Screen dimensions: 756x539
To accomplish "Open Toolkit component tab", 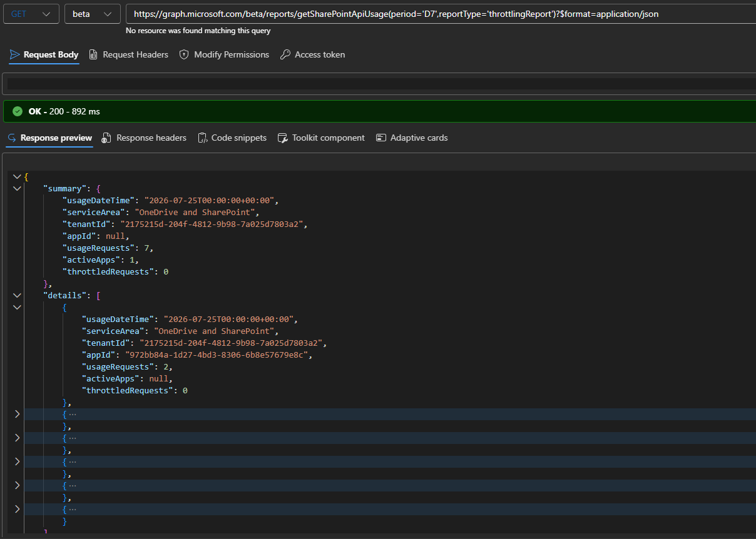I will coord(321,138).
